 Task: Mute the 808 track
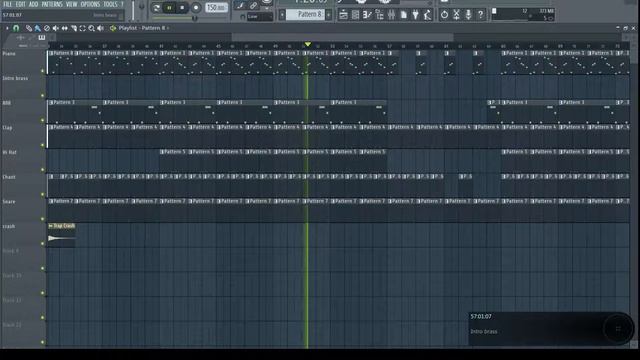pos(42,120)
